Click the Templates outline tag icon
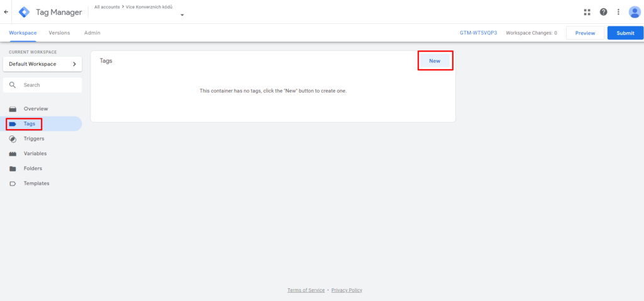Viewport: 644px width, 301px height. [13, 183]
